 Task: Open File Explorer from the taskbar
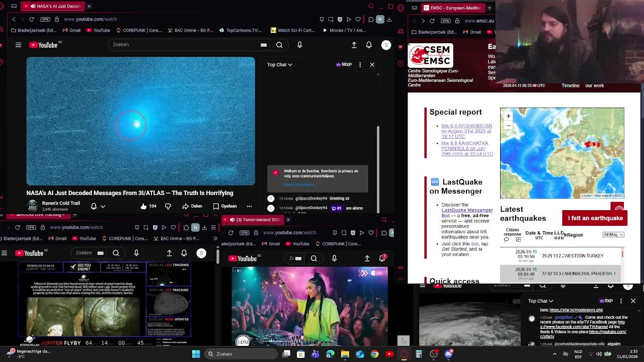345,354
